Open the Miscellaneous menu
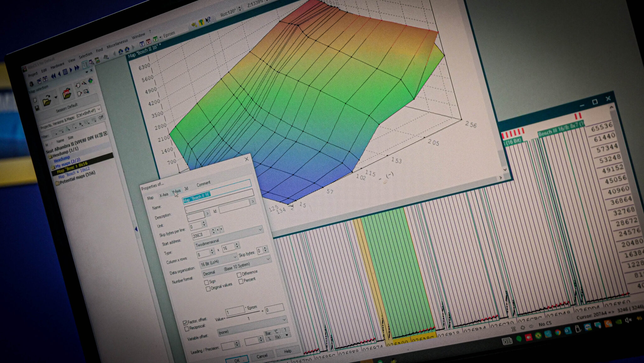Viewport: 644px width, 363px height. 117,44
